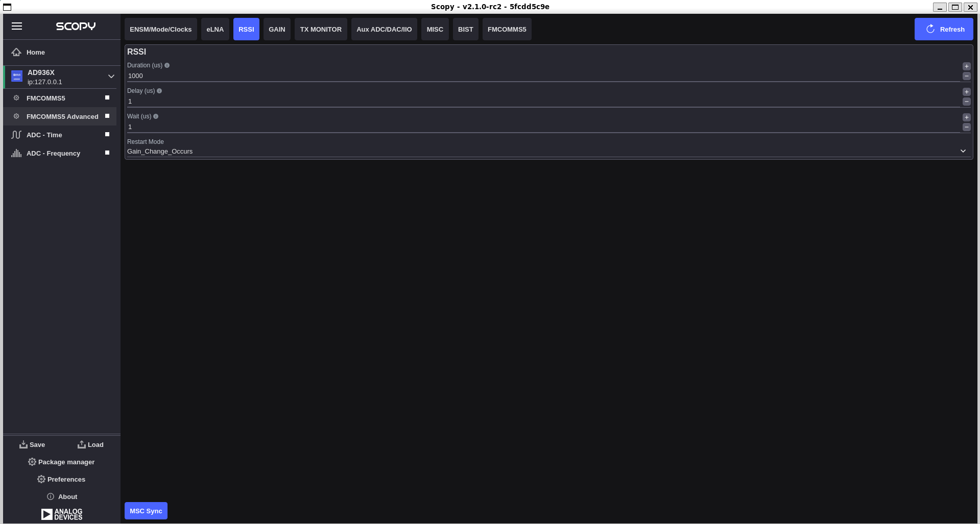Open the ADC - Frequency tool
980x524 pixels.
[60, 153]
